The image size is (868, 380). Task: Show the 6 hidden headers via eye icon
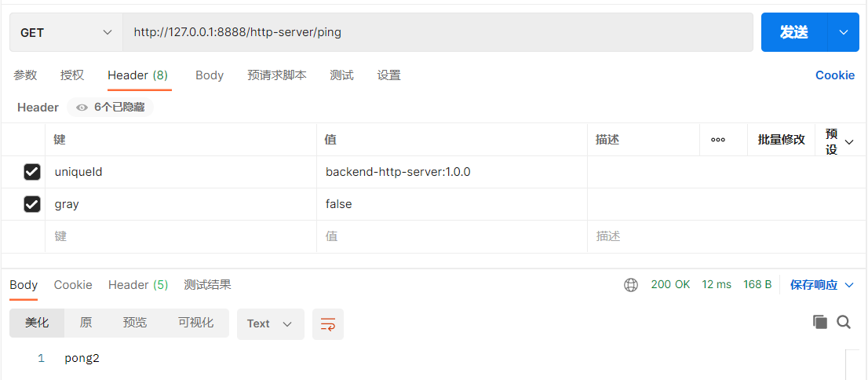[82, 108]
